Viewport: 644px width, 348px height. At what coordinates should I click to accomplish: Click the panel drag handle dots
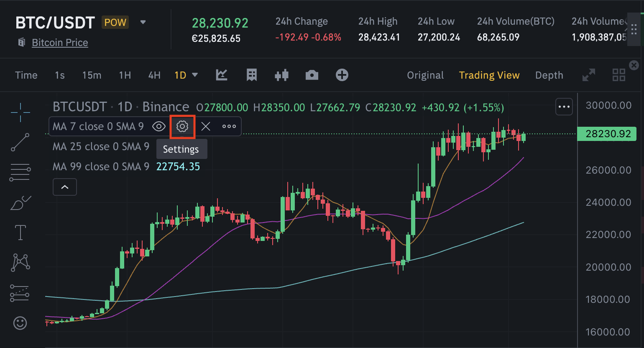pyautogui.click(x=634, y=29)
